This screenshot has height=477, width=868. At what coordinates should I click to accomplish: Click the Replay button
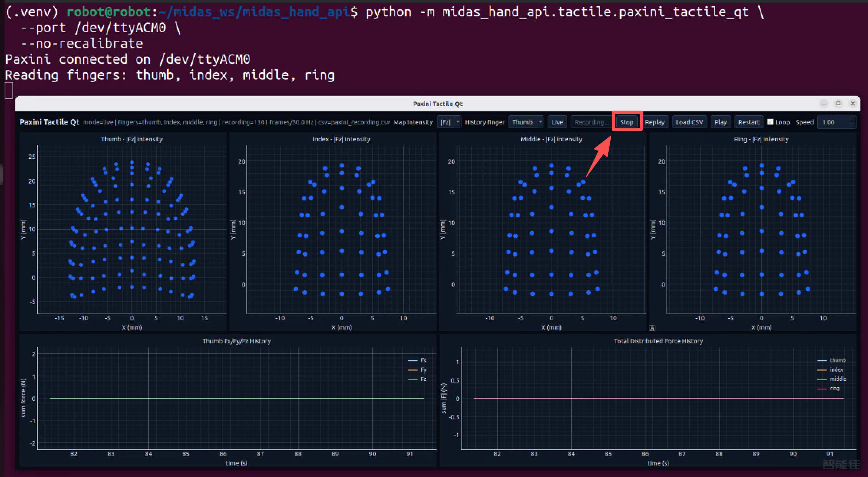[x=655, y=122]
